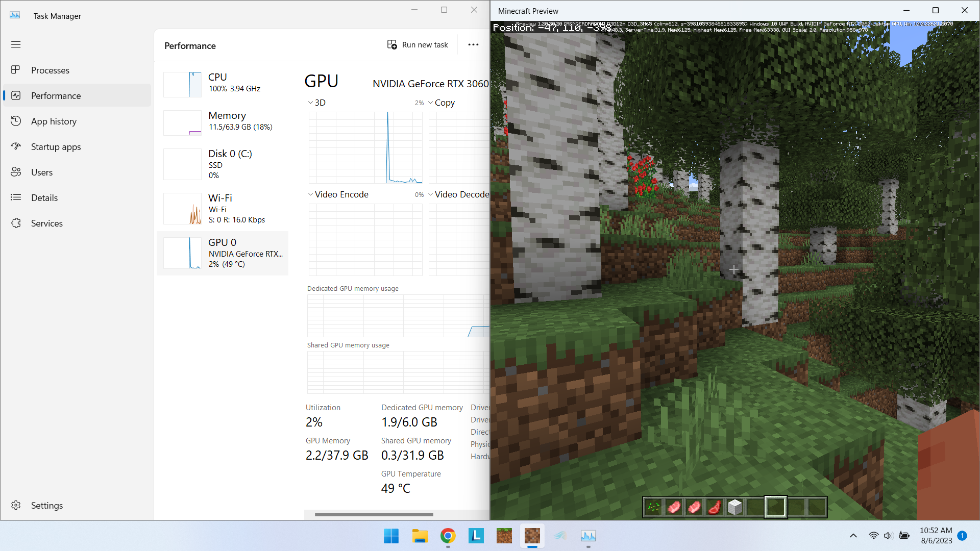Click the Windows Start button
Image resolution: width=980 pixels, height=551 pixels.
click(x=391, y=536)
